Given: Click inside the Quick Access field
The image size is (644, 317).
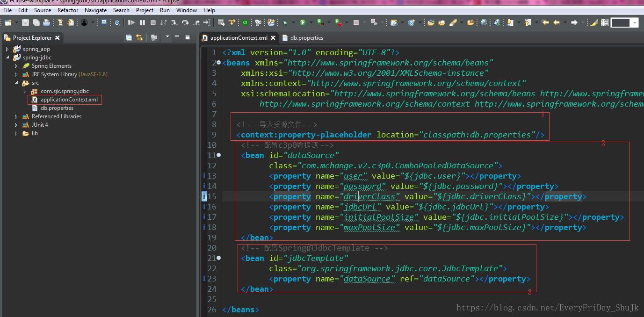Looking at the screenshot, I should click(x=621, y=22).
